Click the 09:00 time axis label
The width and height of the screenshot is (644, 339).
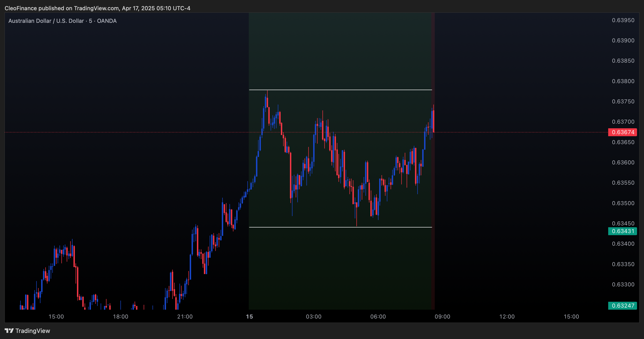pos(442,317)
